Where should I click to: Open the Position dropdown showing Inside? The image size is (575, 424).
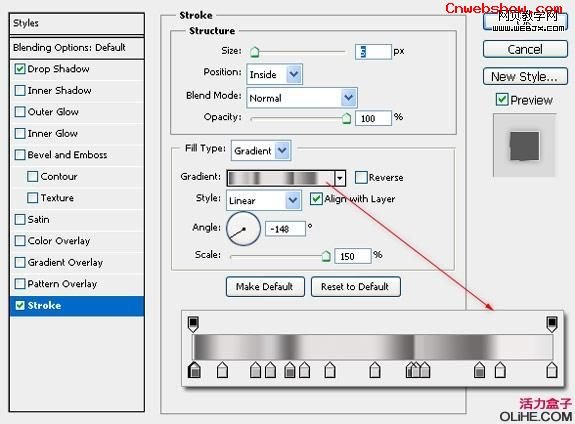275,74
